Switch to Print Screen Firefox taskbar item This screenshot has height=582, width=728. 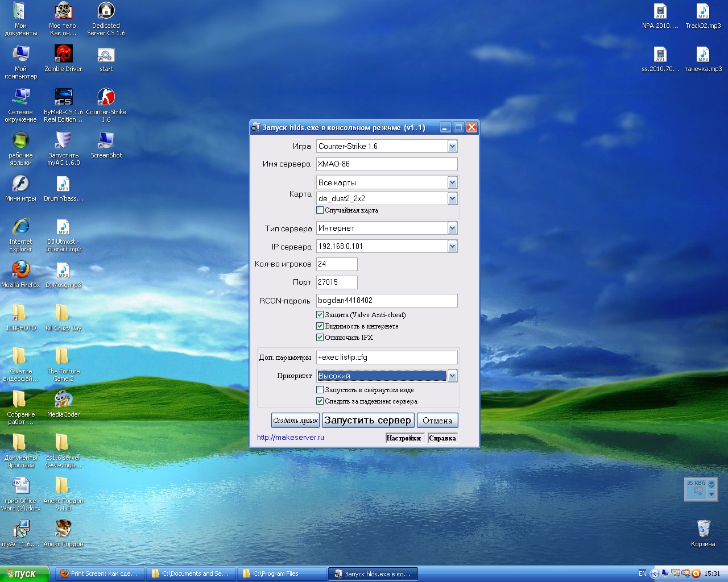pos(100,574)
